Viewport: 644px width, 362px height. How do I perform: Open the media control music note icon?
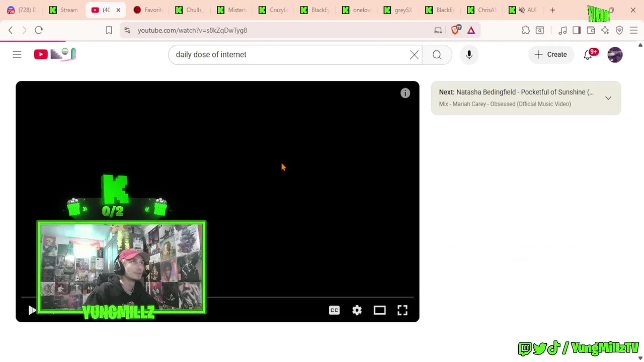(x=562, y=30)
